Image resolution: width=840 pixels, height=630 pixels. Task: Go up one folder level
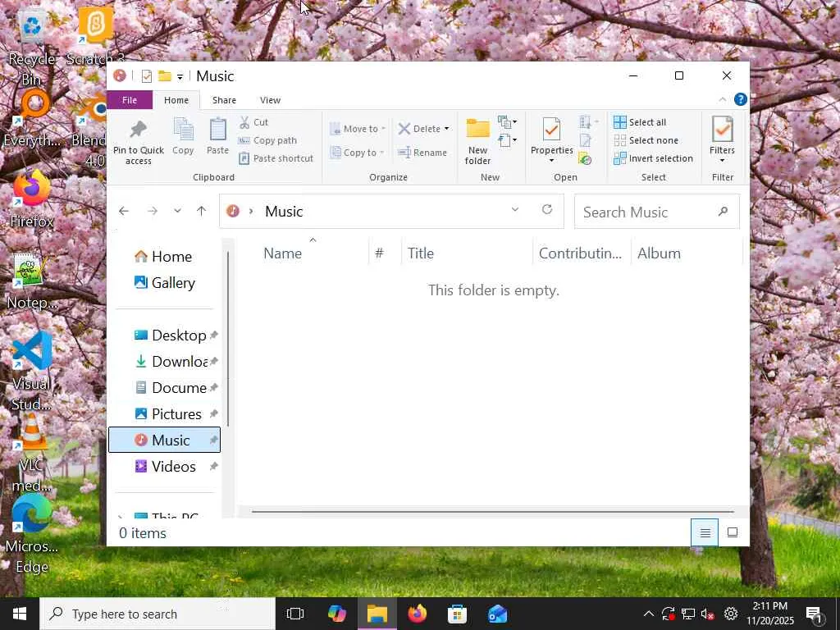pyautogui.click(x=202, y=211)
